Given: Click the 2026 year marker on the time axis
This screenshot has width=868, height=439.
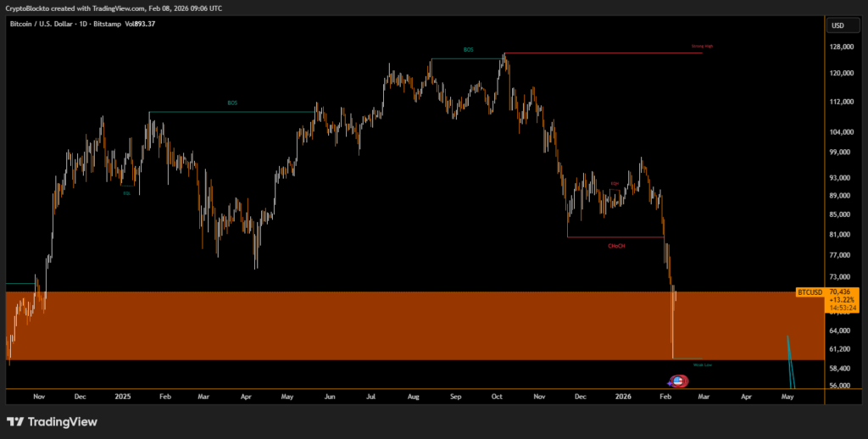Looking at the screenshot, I should pyautogui.click(x=623, y=396).
